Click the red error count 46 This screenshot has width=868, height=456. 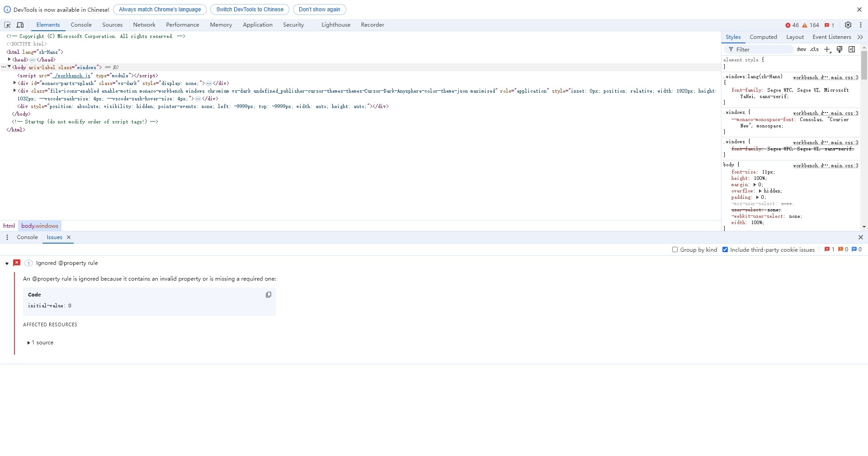pos(792,25)
